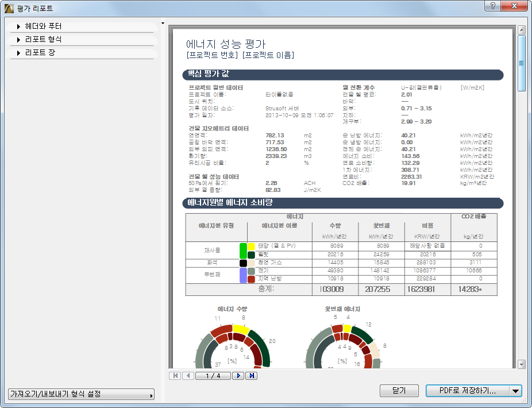Click the total value 207255
The width and height of the screenshot is (532, 408).
pyautogui.click(x=377, y=289)
